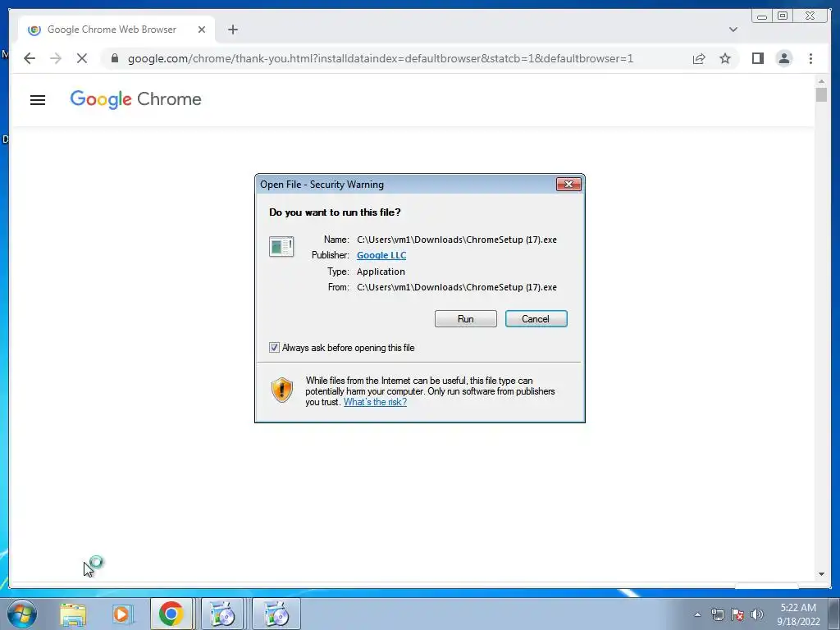The height and width of the screenshot is (630, 840).
Task: Click the ChromeSetup (17).exe Name path
Action: click(456, 240)
